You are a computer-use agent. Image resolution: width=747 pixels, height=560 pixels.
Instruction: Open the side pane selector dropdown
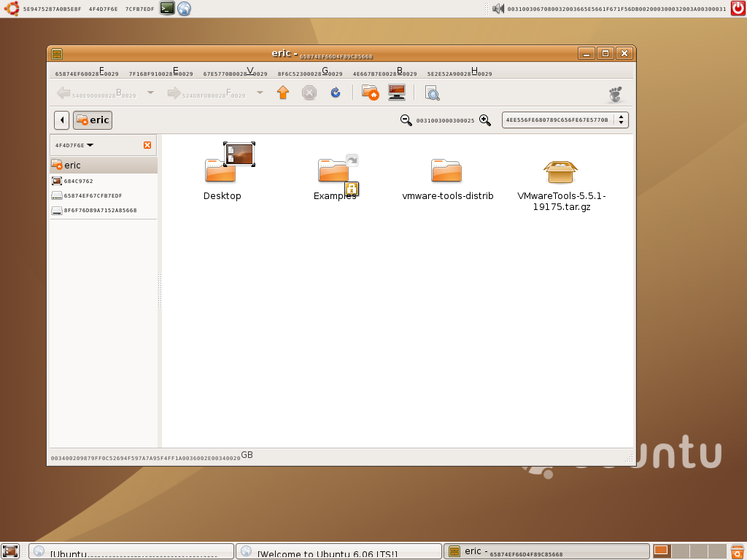(x=74, y=145)
